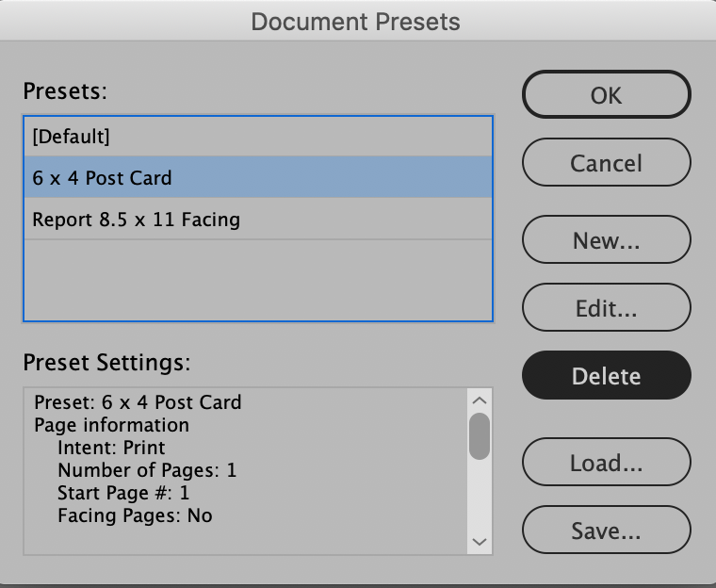The height and width of the screenshot is (588, 716).
Task: Save... presets to a file
Action: click(x=606, y=531)
